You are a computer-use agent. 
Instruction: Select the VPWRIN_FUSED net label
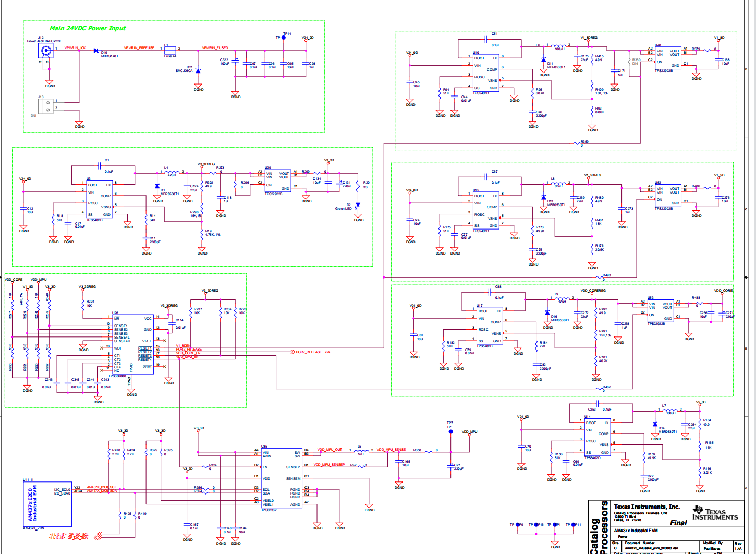215,48
